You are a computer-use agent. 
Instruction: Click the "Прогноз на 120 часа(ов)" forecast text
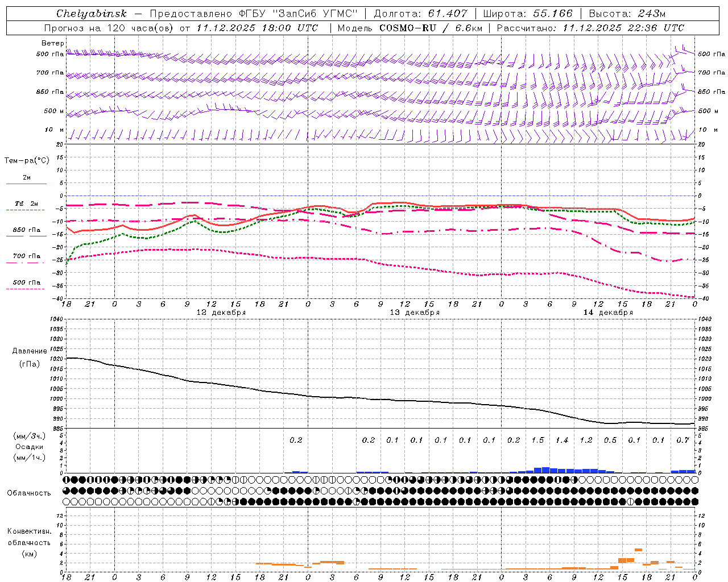[x=109, y=28]
